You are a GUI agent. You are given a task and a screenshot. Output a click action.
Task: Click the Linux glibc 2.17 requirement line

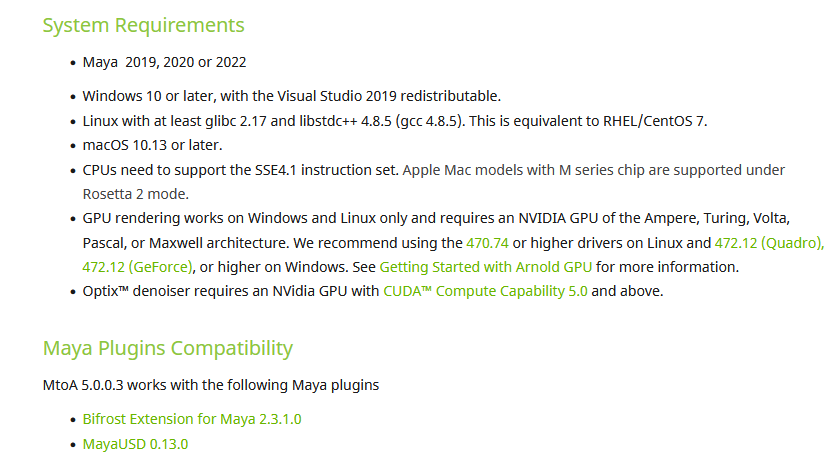click(x=395, y=121)
